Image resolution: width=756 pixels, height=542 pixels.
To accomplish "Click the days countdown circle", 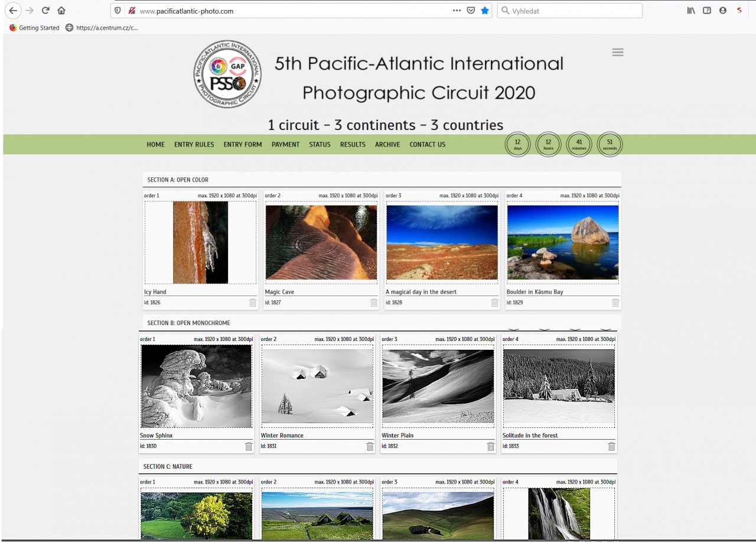I will pos(517,144).
